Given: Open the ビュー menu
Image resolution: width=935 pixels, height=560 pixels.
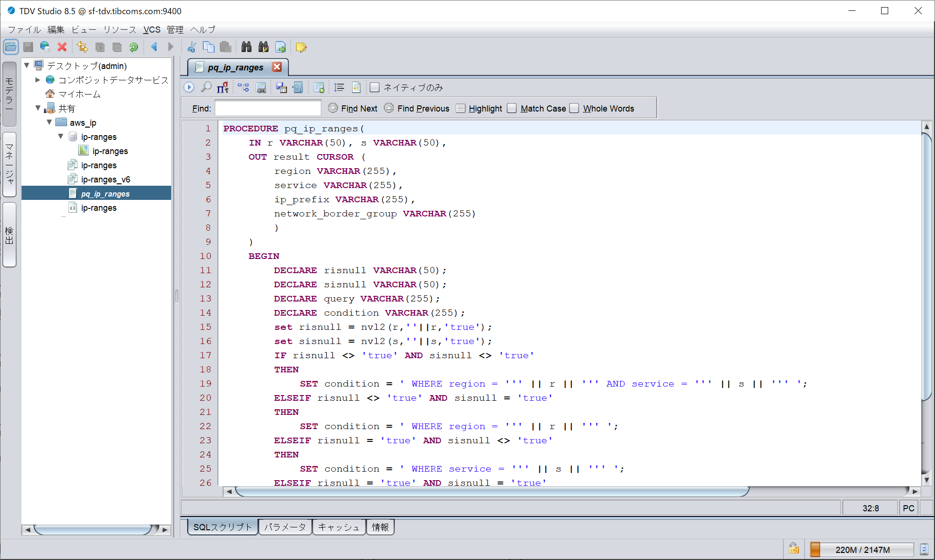Looking at the screenshot, I should 84,29.
